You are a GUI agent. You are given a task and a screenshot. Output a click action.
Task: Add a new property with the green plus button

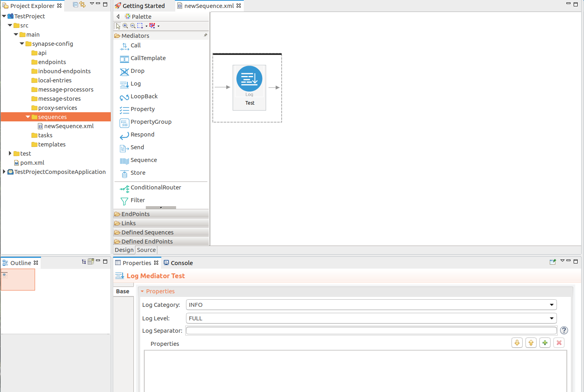pyautogui.click(x=545, y=343)
